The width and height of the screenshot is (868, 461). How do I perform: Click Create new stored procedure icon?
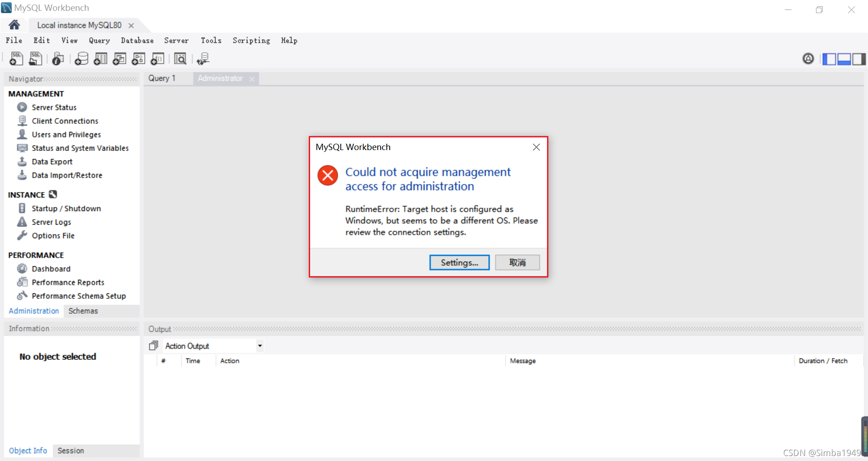(x=138, y=59)
